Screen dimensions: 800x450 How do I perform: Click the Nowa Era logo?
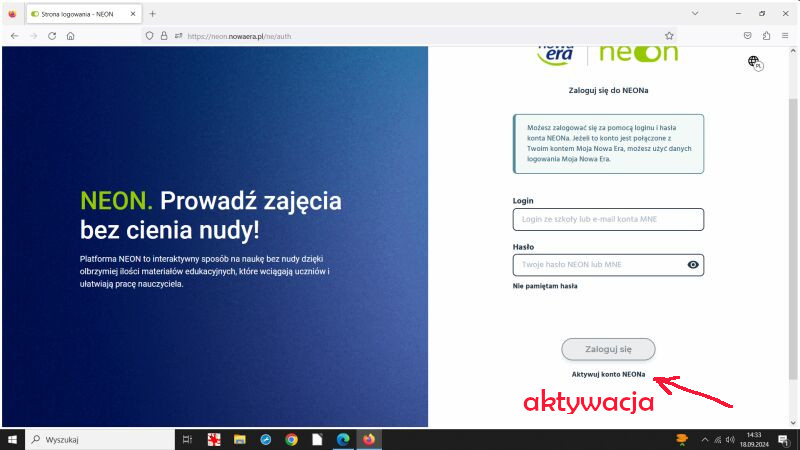click(556, 56)
